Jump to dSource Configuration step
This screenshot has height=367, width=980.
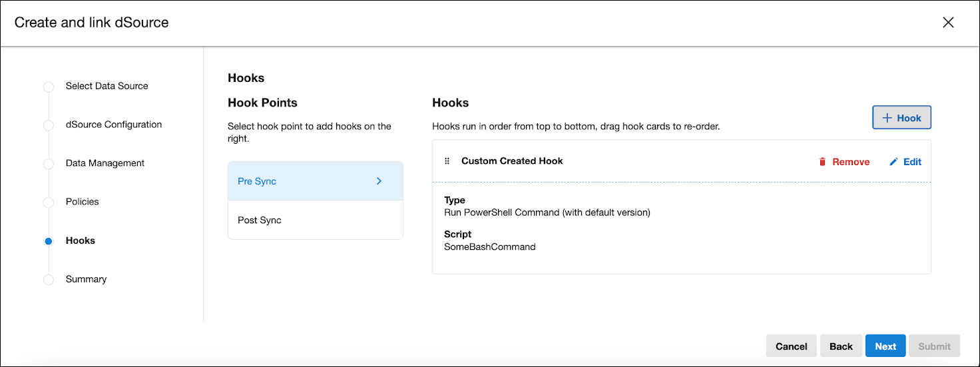(113, 125)
